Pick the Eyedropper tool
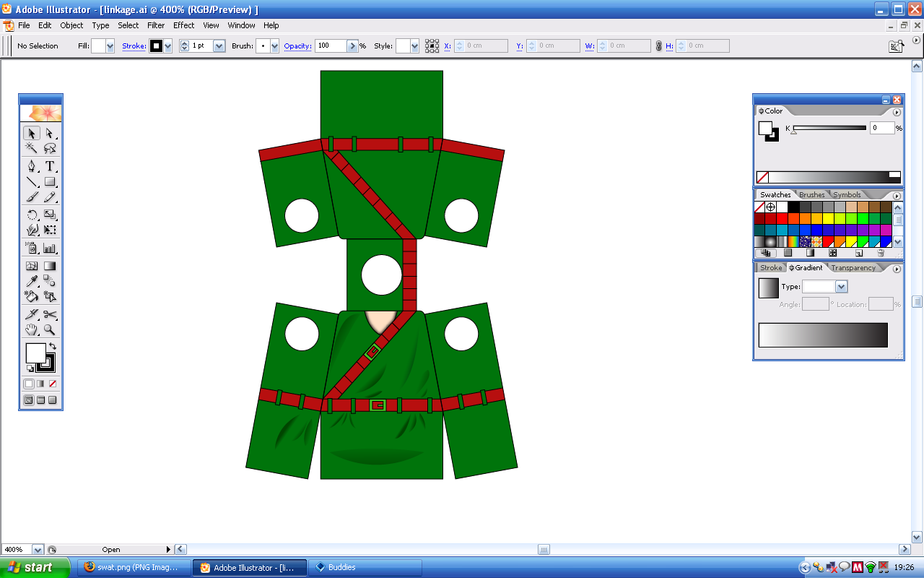Screen dimensions: 924x578 coord(32,281)
